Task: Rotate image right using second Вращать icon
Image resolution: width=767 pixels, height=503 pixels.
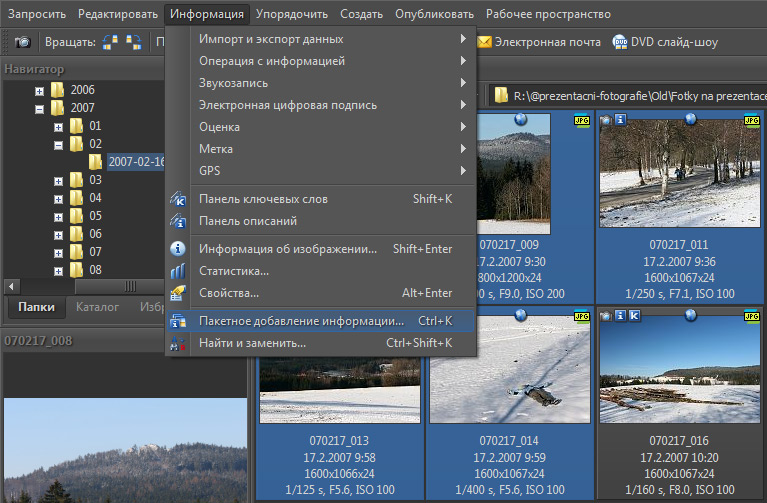Action: click(x=134, y=42)
